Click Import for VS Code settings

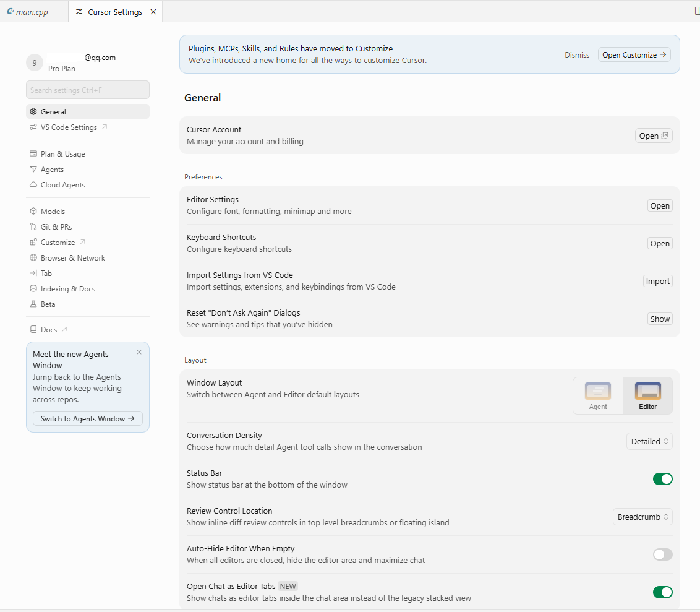[x=657, y=281]
